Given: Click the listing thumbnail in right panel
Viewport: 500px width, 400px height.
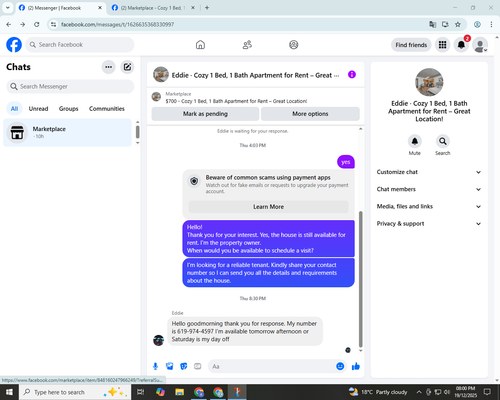Looking at the screenshot, I should 429,82.
